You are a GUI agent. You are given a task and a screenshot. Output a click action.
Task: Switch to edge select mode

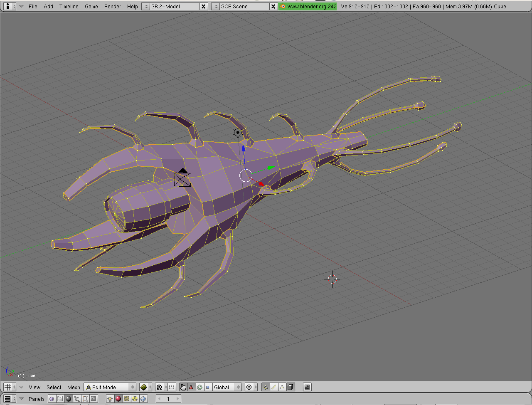274,387
